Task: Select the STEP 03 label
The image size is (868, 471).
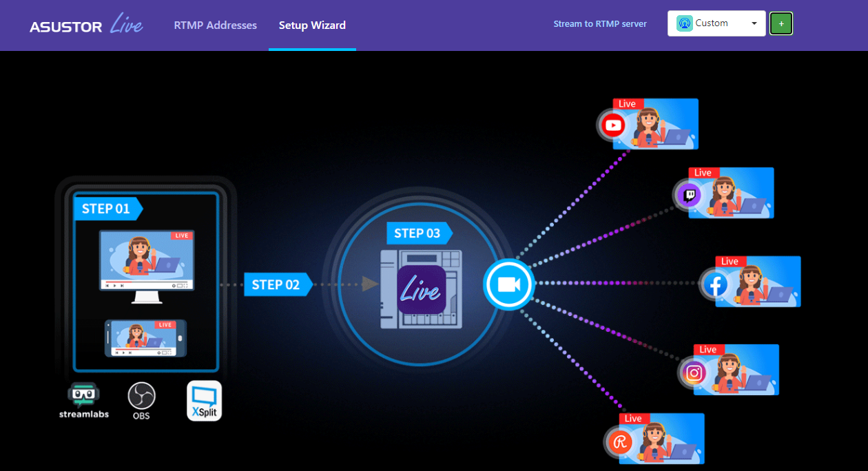Action: [419, 233]
